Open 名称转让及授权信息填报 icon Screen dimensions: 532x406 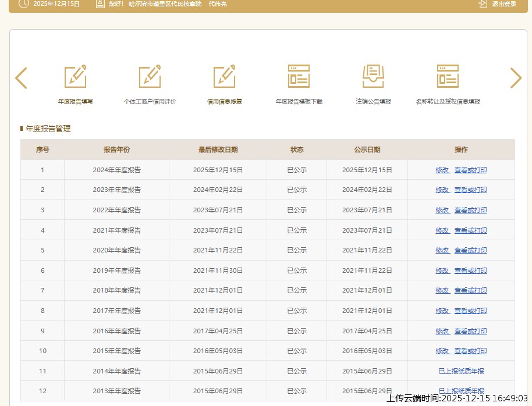tap(448, 77)
